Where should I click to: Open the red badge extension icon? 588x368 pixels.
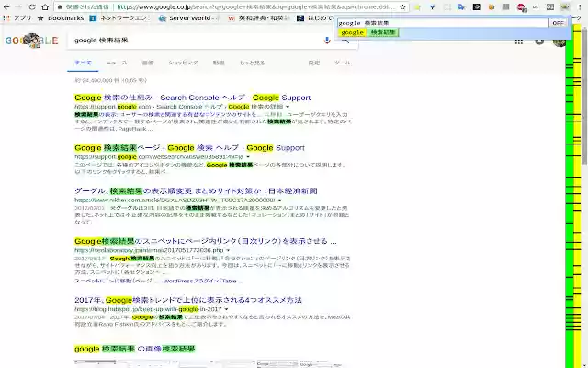tap(521, 7)
